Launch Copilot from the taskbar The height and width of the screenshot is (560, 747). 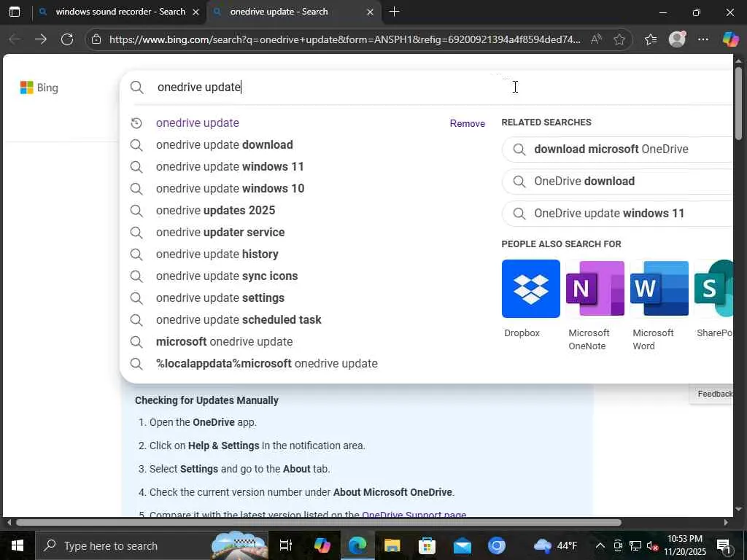322,545
